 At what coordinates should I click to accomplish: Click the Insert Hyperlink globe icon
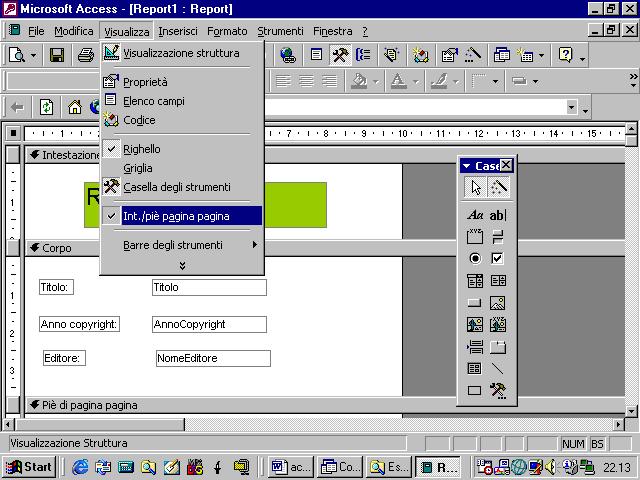point(288,55)
